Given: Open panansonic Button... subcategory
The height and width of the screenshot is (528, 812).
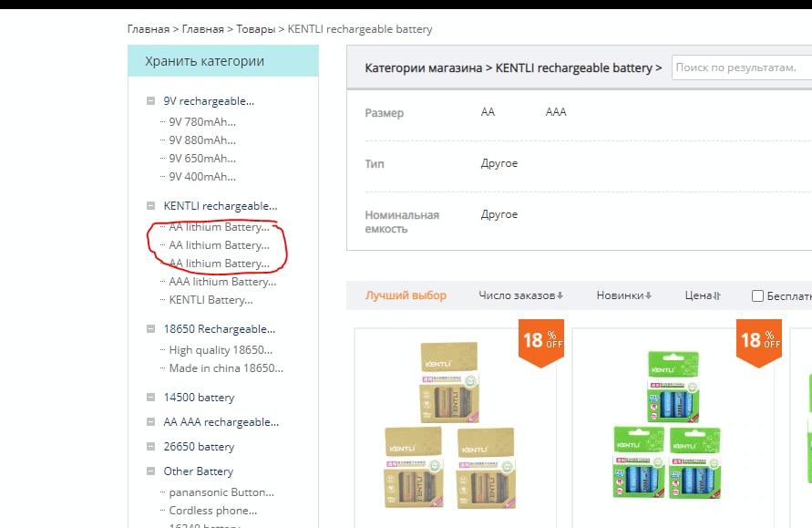Looking at the screenshot, I should click(x=221, y=492).
